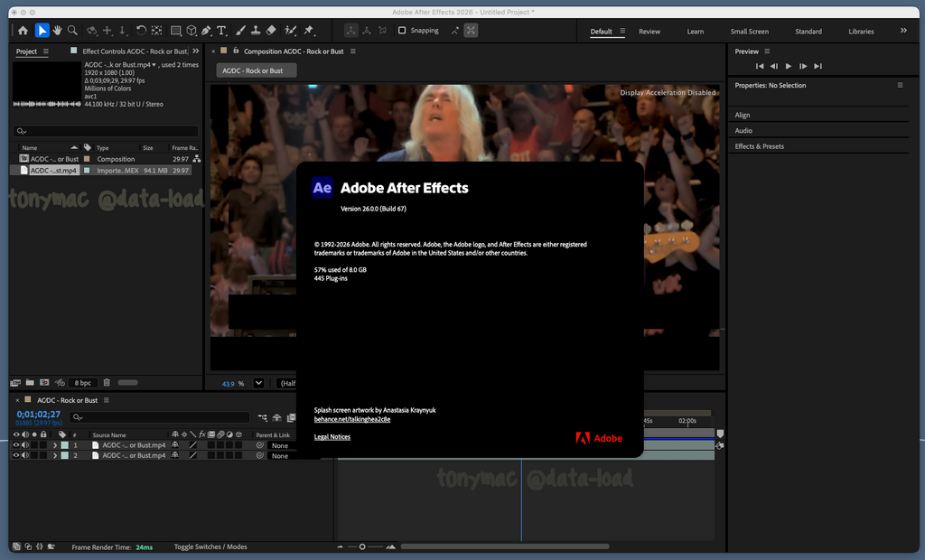Select the Eraser tool
Viewport: 925px width, 560px height.
(272, 30)
